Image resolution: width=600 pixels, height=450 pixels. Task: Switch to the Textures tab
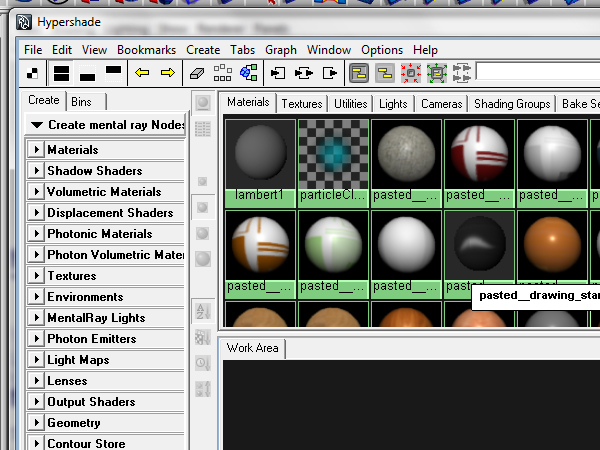tap(302, 104)
